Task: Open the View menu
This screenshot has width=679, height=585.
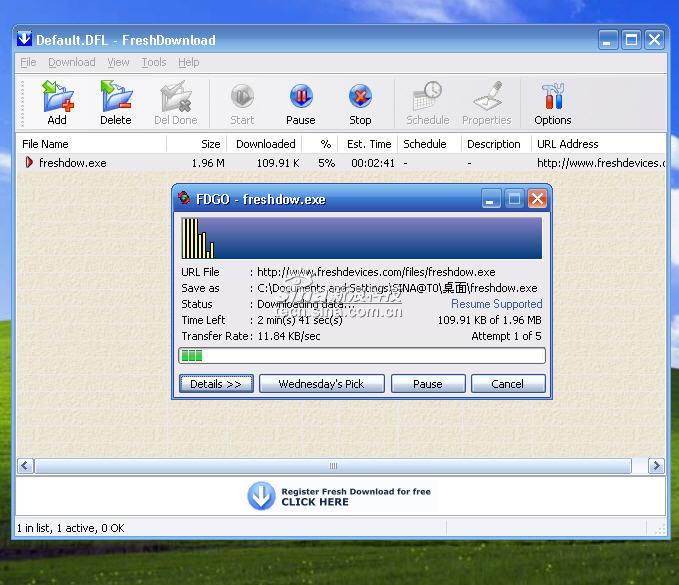Action: pos(118,62)
